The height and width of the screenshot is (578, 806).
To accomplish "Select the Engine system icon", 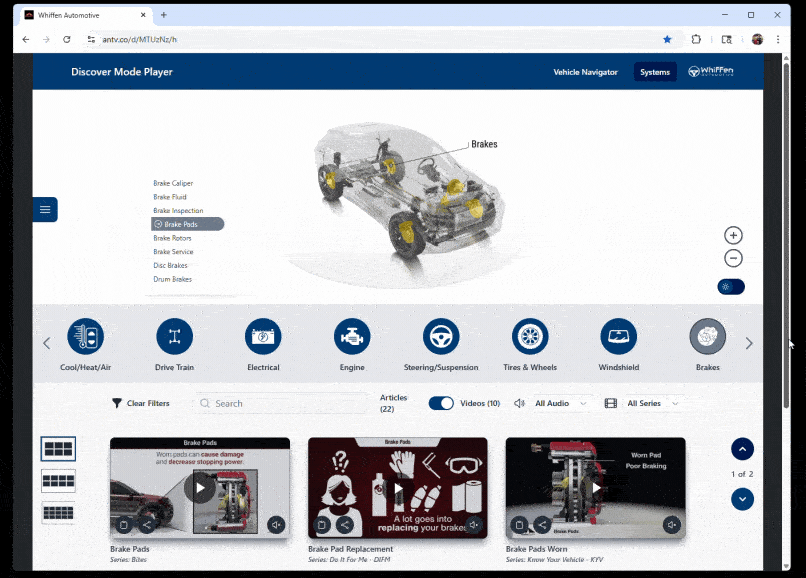I will pyautogui.click(x=352, y=337).
